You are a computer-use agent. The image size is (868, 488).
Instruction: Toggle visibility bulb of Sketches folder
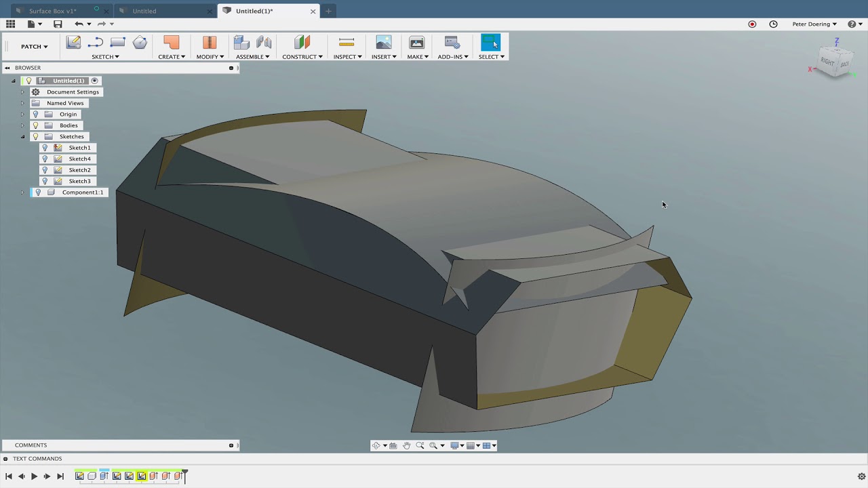pyautogui.click(x=35, y=136)
